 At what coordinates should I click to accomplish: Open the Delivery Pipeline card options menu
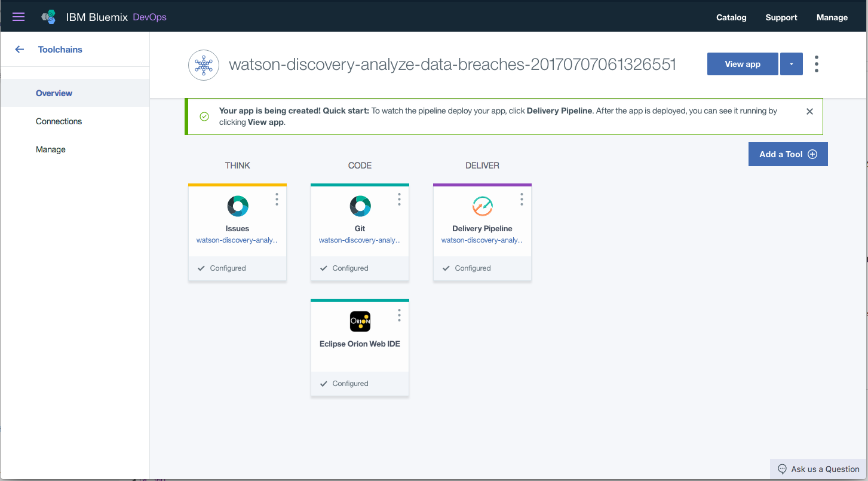coord(522,199)
